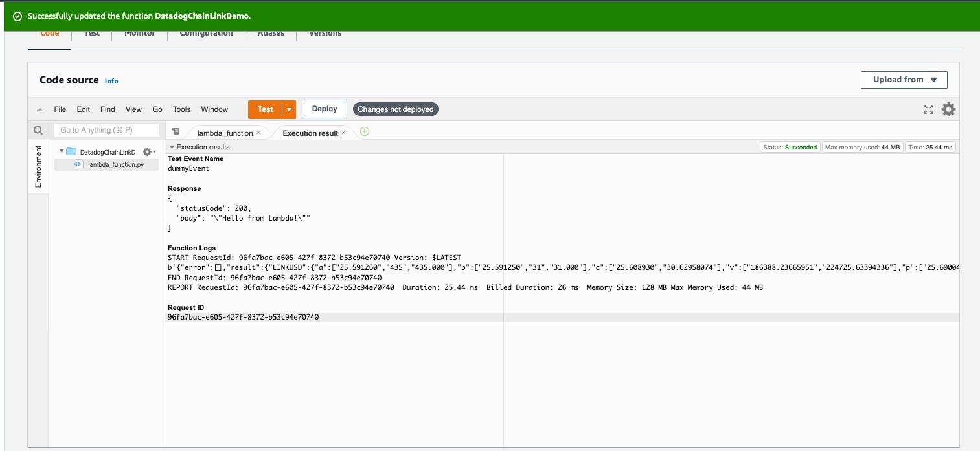This screenshot has width=980, height=451.
Task: Add a new tab with the green plus icon
Action: (364, 131)
